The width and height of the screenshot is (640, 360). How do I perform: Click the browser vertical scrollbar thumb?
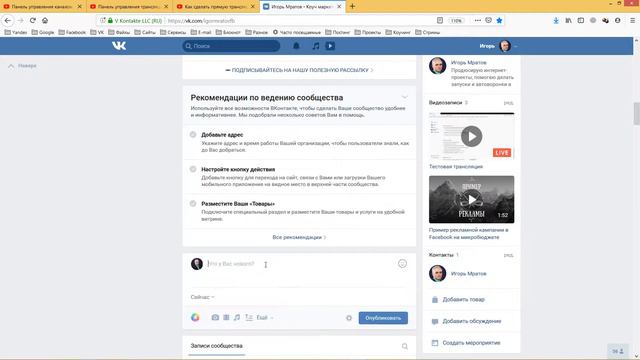pos(636,113)
